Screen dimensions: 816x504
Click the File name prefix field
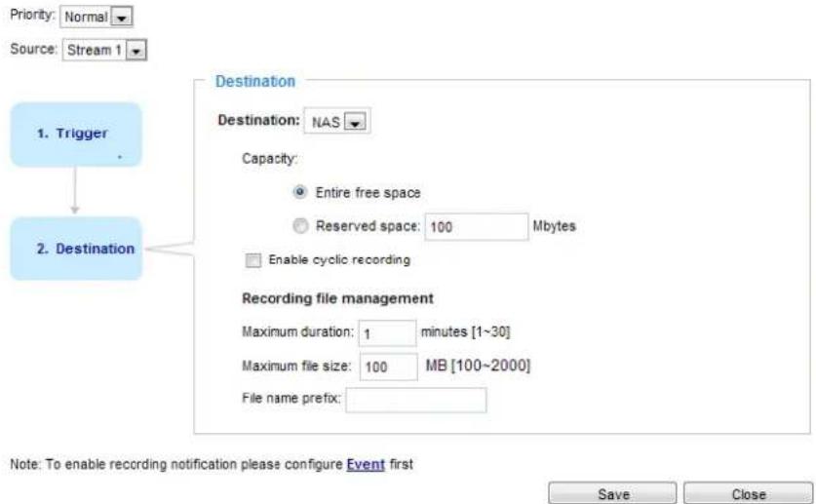pyautogui.click(x=416, y=400)
